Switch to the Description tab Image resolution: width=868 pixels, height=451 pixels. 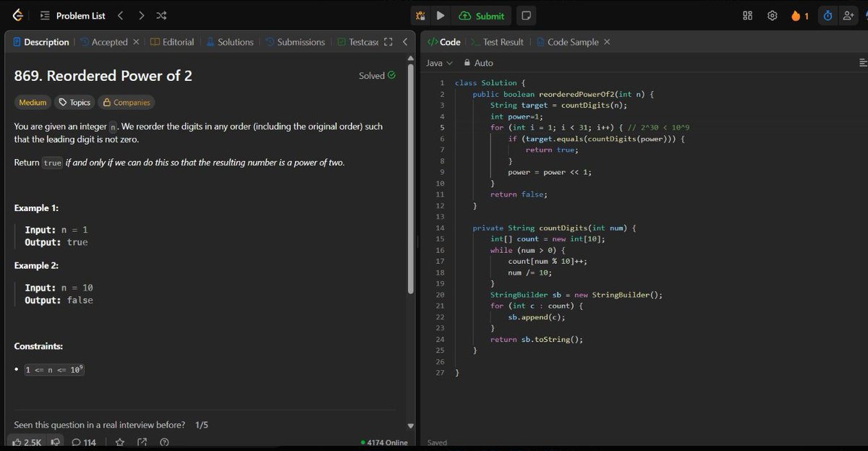coord(41,42)
